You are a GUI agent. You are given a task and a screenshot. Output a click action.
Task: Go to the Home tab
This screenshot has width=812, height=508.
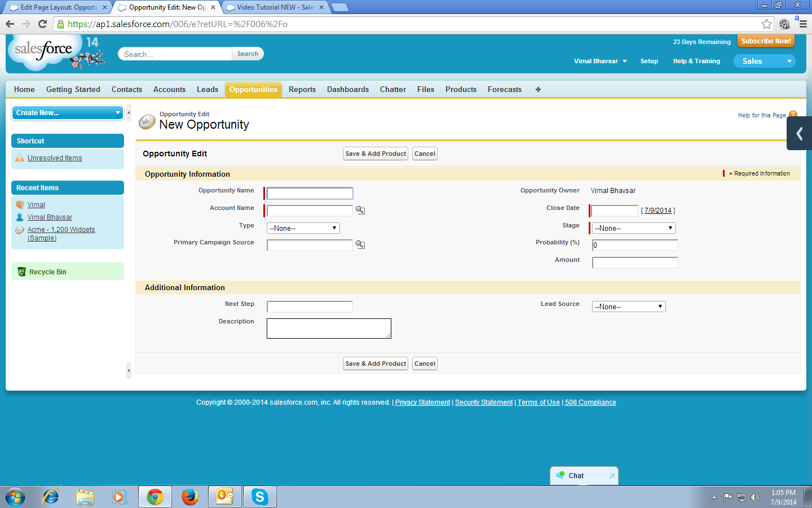(x=24, y=89)
